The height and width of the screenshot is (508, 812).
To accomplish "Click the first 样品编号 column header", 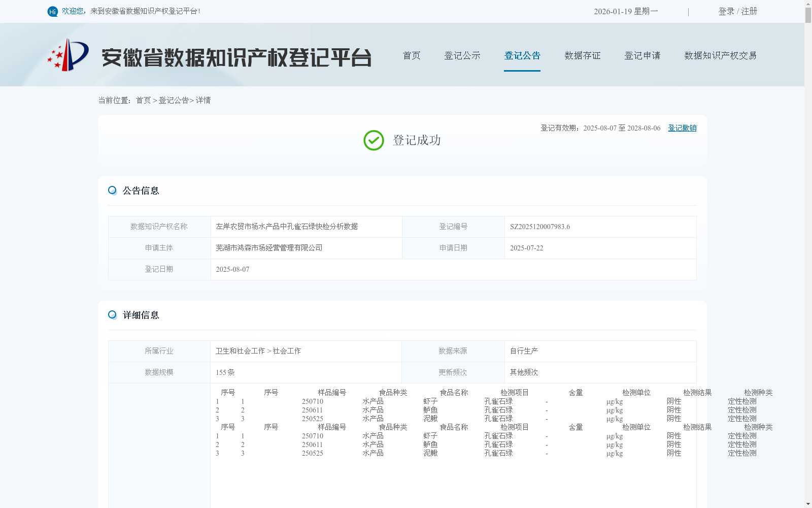I will (332, 393).
